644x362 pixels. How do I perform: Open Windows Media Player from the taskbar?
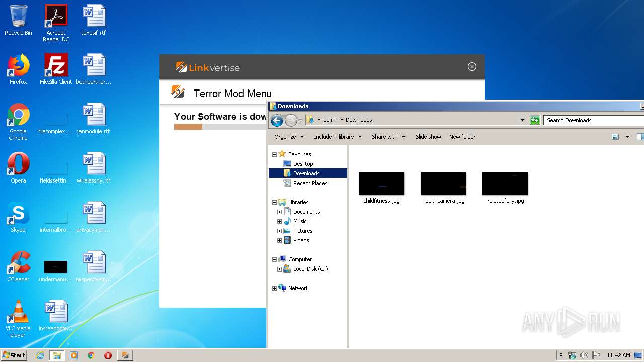74,355
